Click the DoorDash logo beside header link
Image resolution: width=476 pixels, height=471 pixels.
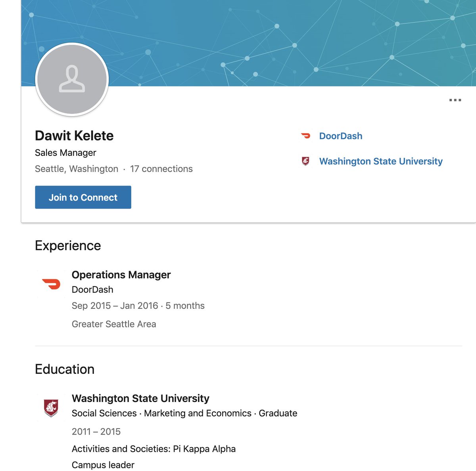coord(305,136)
